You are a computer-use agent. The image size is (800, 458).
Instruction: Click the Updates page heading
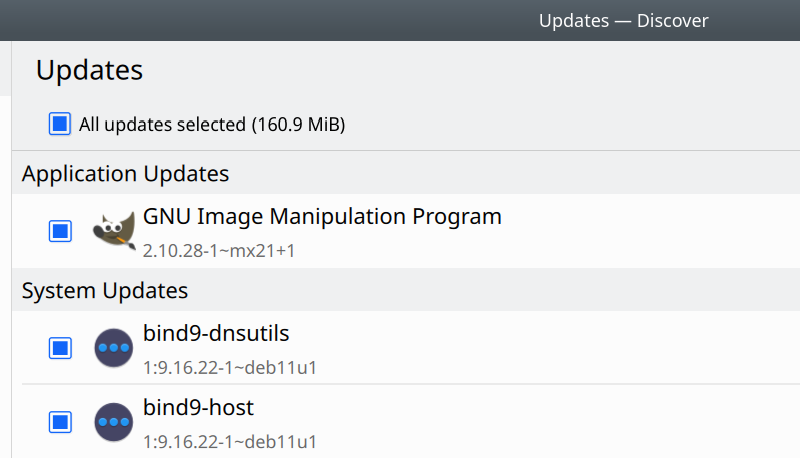(x=90, y=70)
